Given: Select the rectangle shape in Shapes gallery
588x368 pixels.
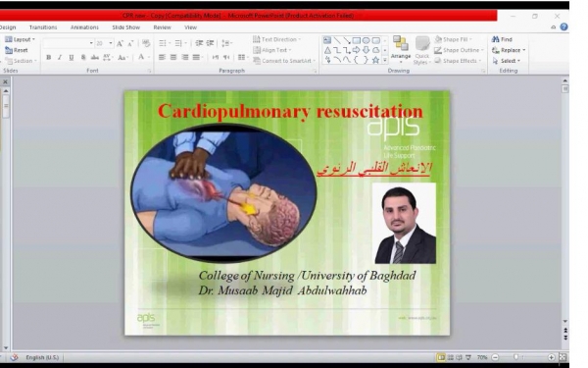Looking at the screenshot, I should [x=357, y=40].
